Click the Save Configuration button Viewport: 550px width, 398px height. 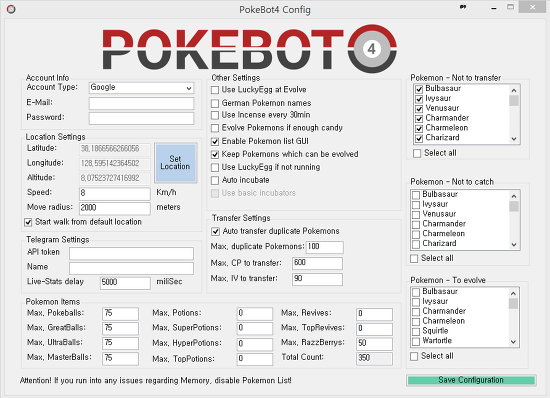pos(471,380)
